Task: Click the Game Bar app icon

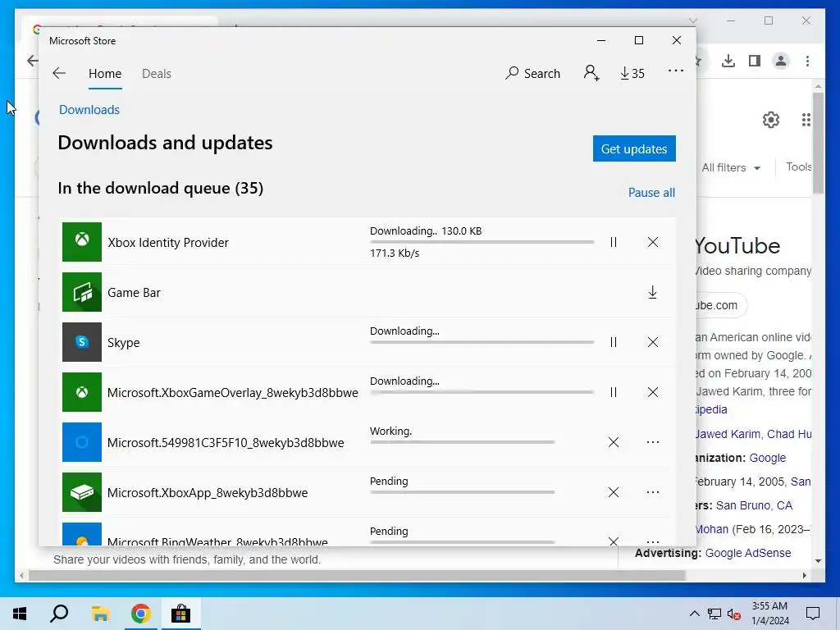Action: 82,292
